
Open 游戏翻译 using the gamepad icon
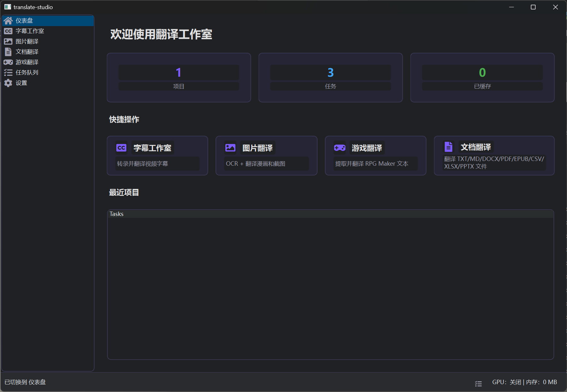tap(8, 62)
